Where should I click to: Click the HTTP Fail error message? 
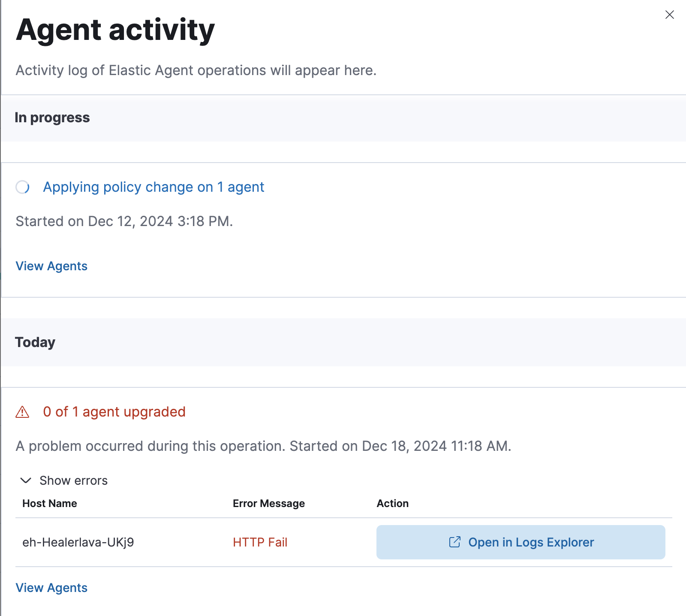[260, 542]
